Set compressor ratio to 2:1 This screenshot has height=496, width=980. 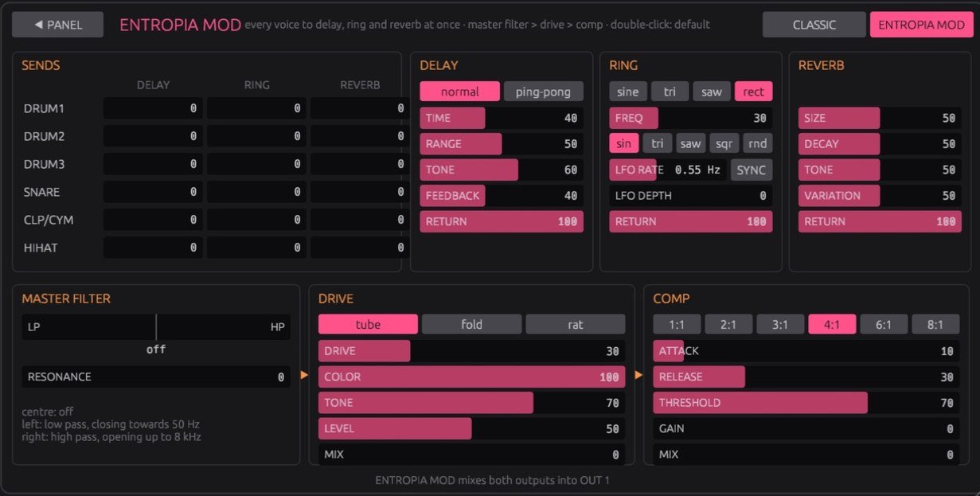point(728,324)
